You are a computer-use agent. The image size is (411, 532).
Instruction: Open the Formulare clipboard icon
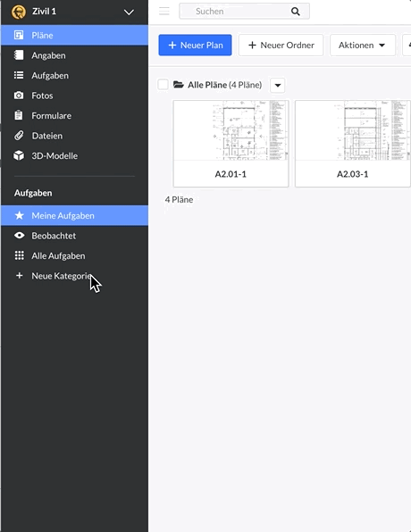[x=19, y=115]
